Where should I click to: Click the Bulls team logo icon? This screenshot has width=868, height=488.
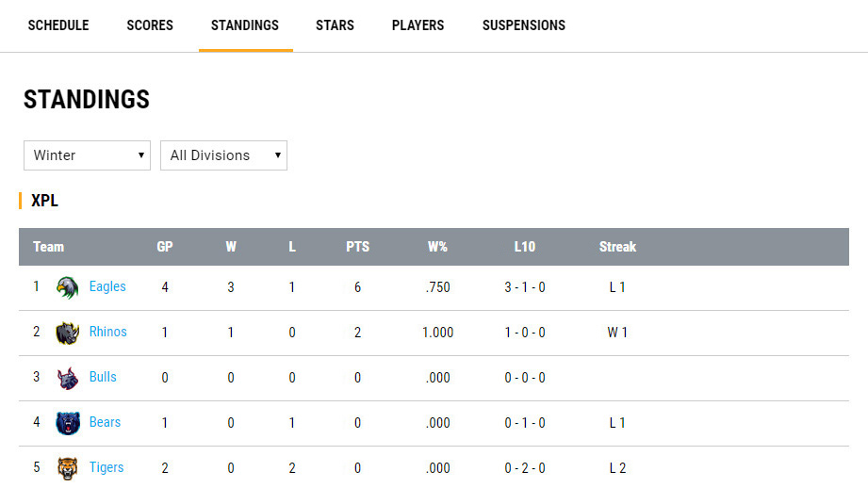click(x=67, y=378)
